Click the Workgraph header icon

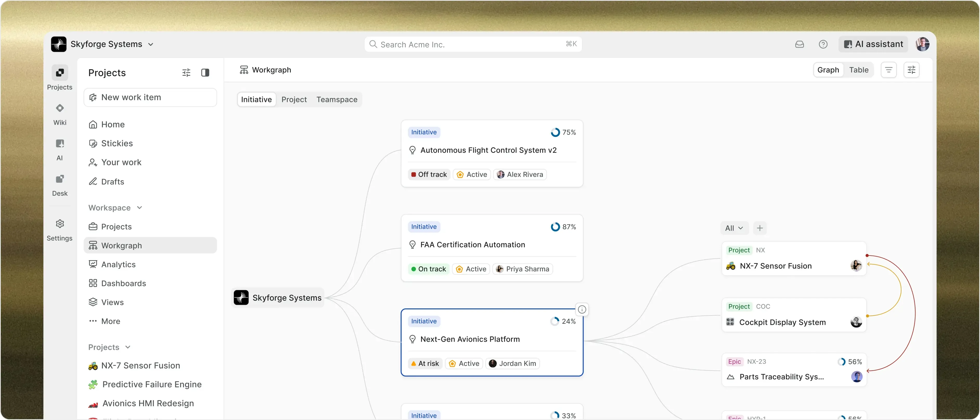[244, 70]
